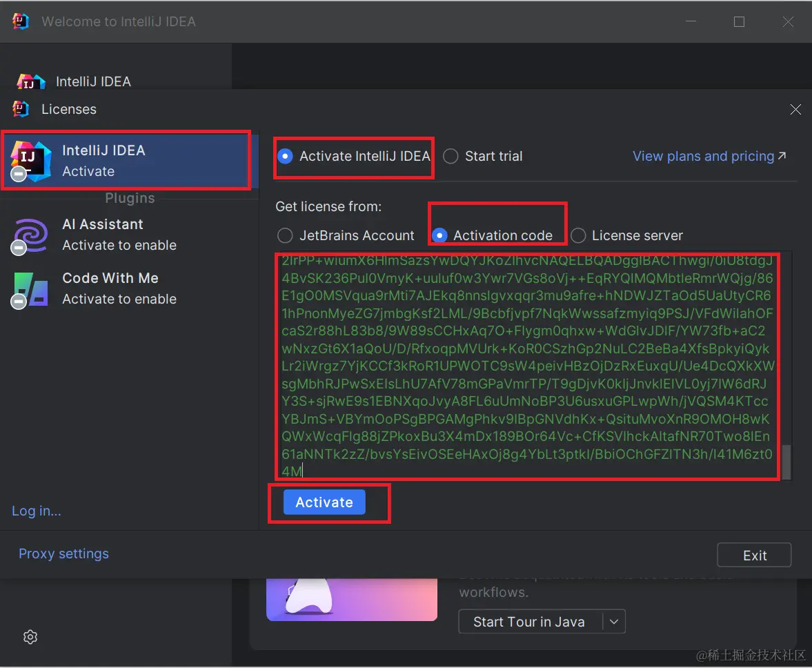Viewport: 812px width, 668px height.
Task: Click IntelliJ IDEA product logo icon
Action: 30,161
